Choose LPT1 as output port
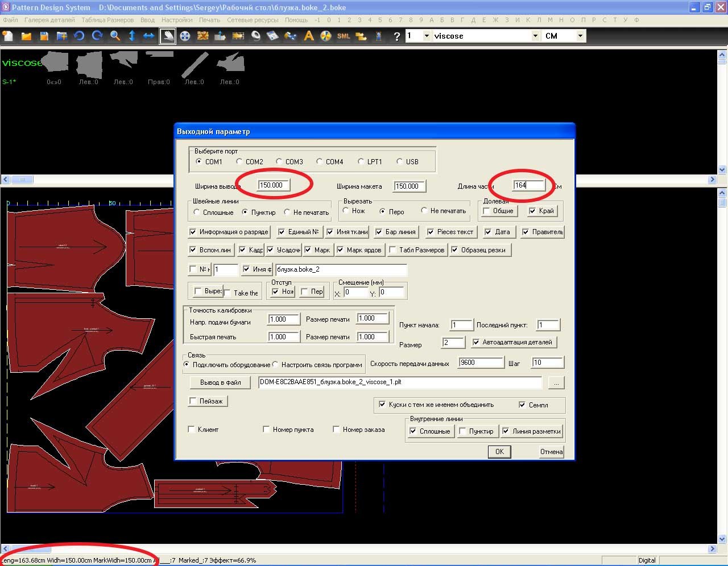 coord(361,161)
